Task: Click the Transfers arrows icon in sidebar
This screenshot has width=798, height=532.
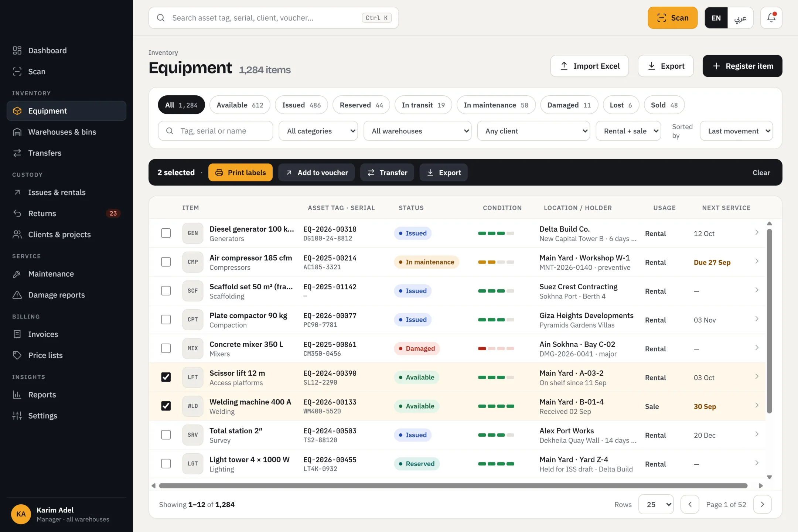Action: (x=17, y=153)
